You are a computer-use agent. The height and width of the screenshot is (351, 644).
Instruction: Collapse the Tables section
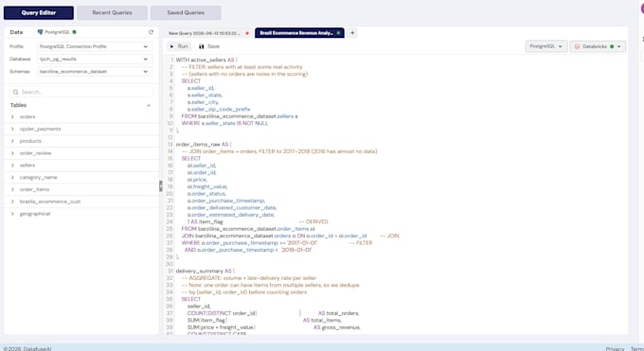(149, 106)
